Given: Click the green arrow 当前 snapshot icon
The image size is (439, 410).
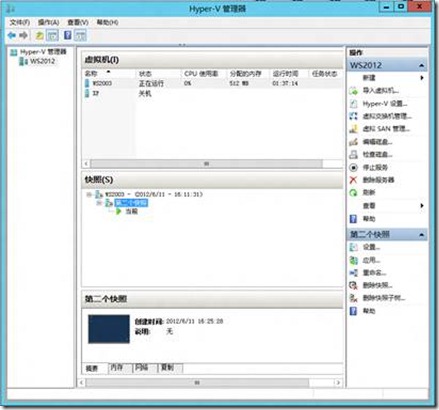Looking at the screenshot, I should click(x=118, y=211).
